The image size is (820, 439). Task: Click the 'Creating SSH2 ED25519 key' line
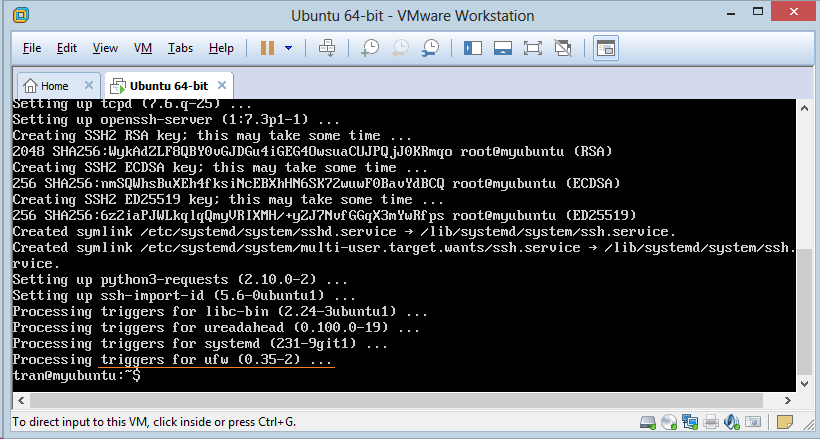pyautogui.click(x=228, y=199)
